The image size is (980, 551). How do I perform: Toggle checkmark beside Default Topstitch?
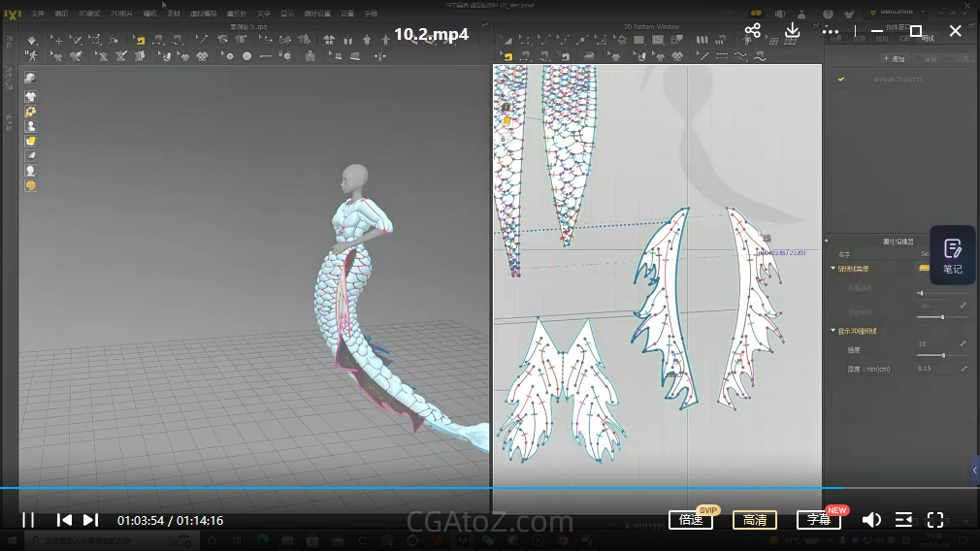pos(841,80)
